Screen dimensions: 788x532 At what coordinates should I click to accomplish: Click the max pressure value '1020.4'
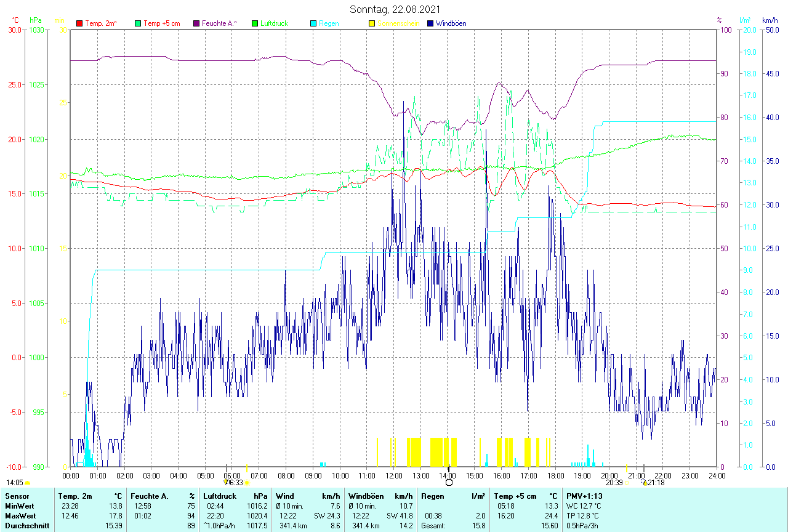click(257, 515)
